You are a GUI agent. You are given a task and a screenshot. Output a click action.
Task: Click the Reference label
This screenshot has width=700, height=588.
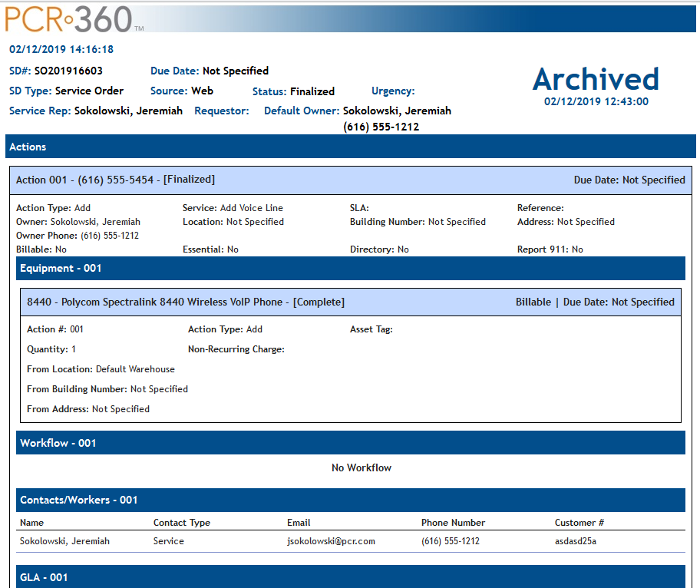tap(540, 207)
